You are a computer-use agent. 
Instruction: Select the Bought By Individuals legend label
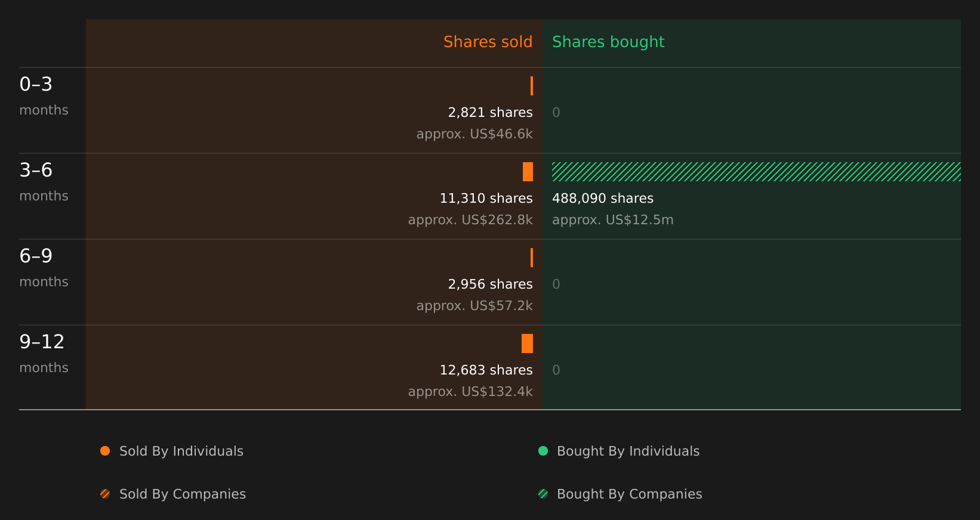[x=628, y=451]
